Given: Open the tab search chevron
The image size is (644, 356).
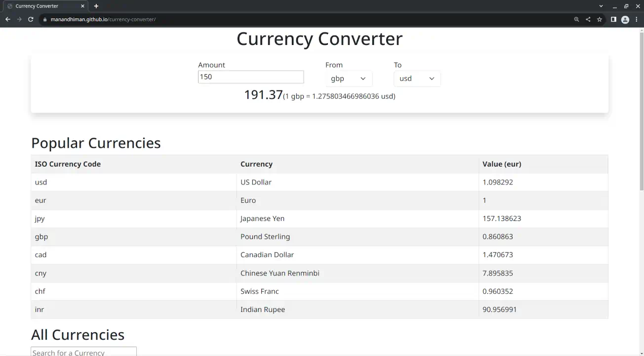Looking at the screenshot, I should 601,6.
